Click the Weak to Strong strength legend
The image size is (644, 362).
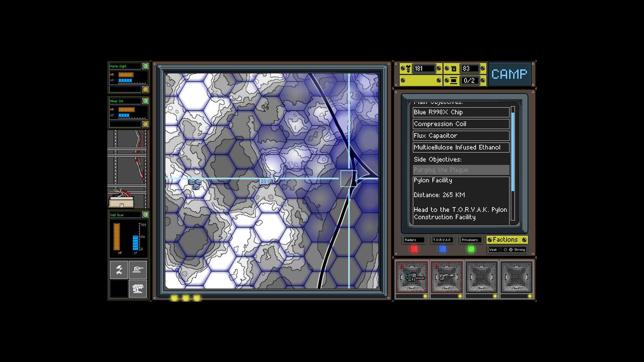(x=507, y=250)
